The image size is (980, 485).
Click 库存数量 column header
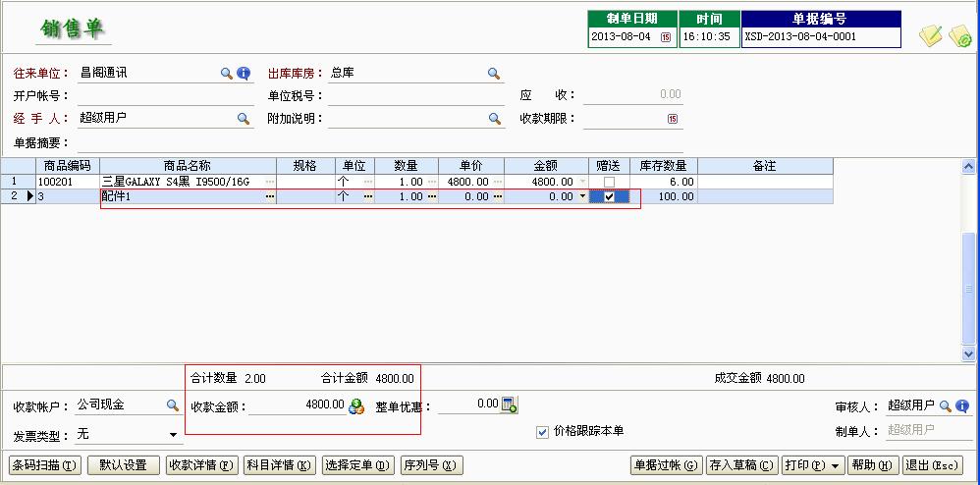[x=664, y=166]
